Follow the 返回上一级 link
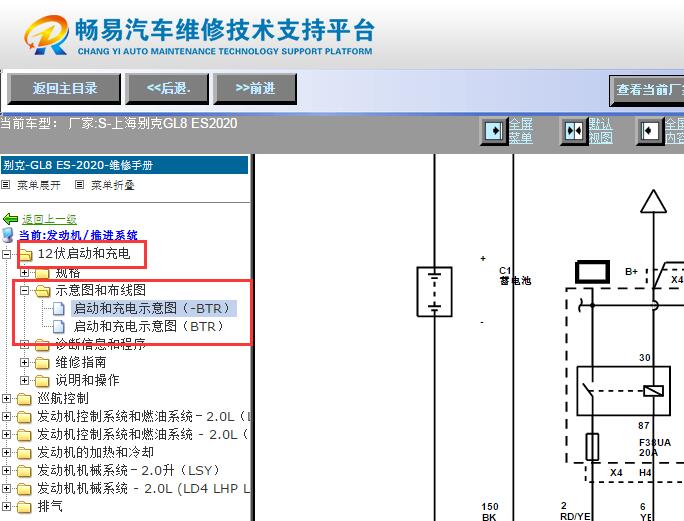 (x=49, y=219)
